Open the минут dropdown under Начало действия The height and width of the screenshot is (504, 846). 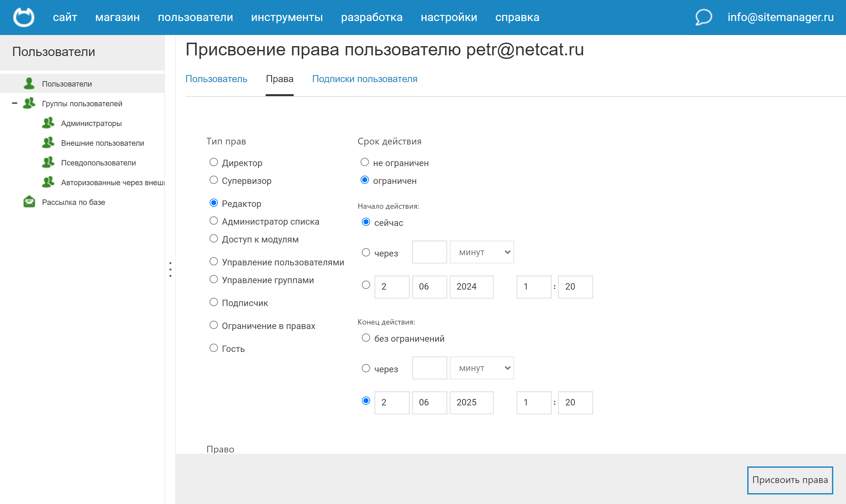pyautogui.click(x=481, y=252)
